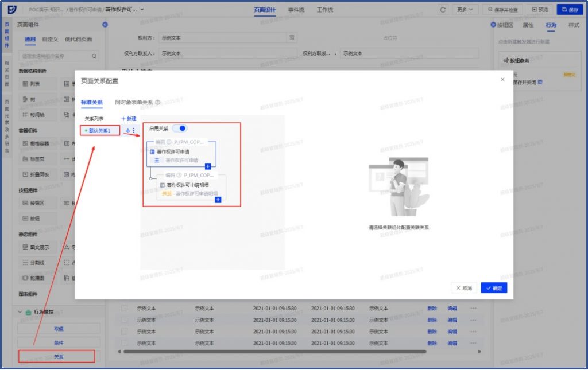588x370 pixels.
Task: Switch to the 同对象表单关系 tab
Action: (134, 103)
